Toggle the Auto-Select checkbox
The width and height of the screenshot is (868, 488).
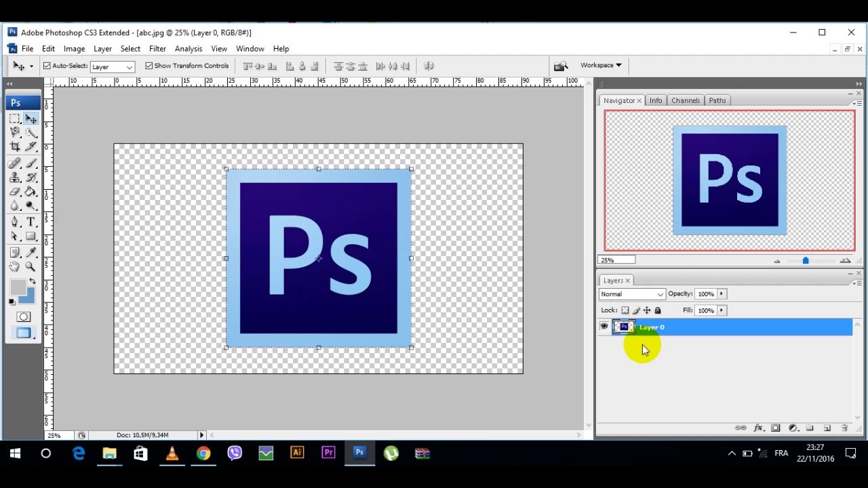click(47, 66)
